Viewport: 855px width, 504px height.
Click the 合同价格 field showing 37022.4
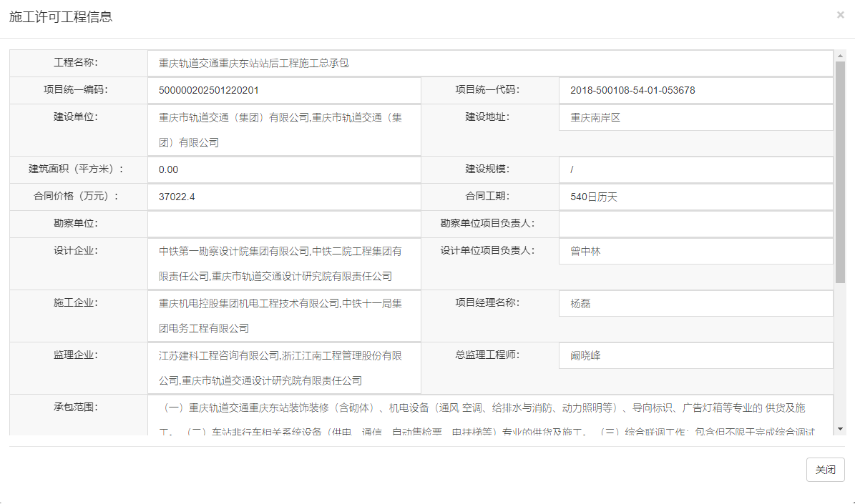click(x=284, y=197)
